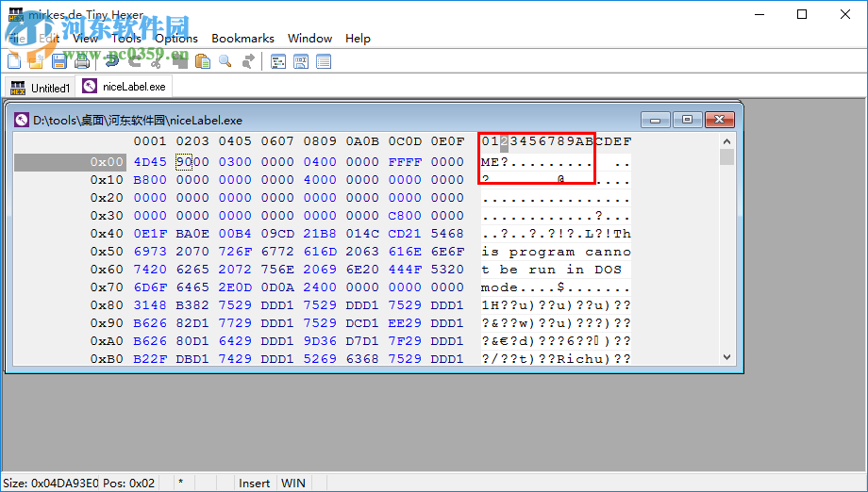Click the Paste clipboard icon

pos(203,61)
